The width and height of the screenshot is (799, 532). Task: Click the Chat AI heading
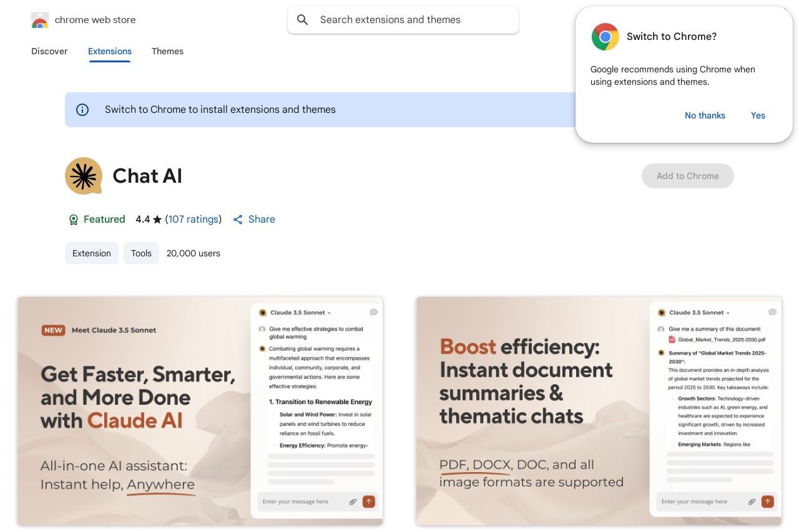point(147,176)
